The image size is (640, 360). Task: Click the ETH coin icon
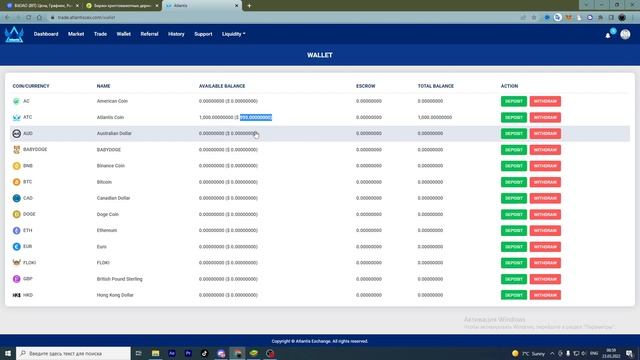click(x=16, y=231)
